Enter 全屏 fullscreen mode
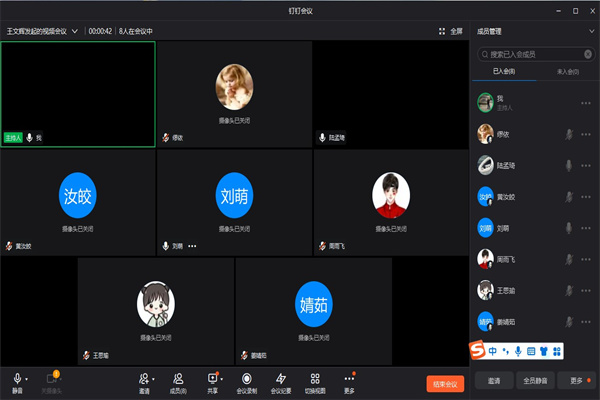The height and width of the screenshot is (400, 600). [x=450, y=31]
